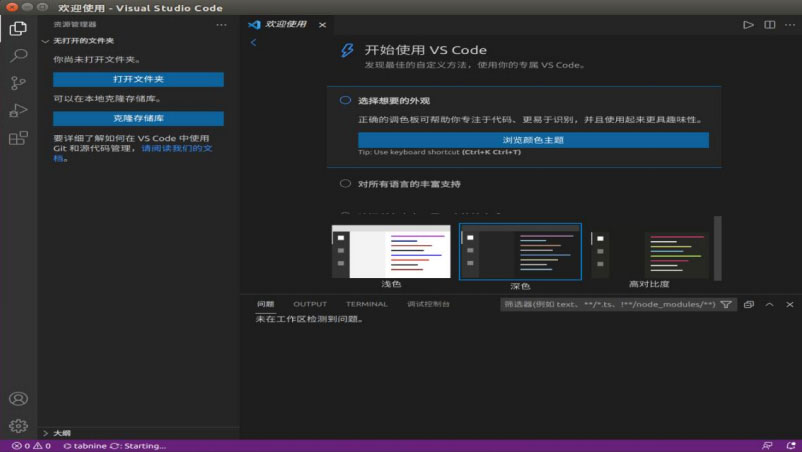The width and height of the screenshot is (802, 452).
Task: Click the 未在工作区检测到问题 message
Action: click(x=309, y=319)
